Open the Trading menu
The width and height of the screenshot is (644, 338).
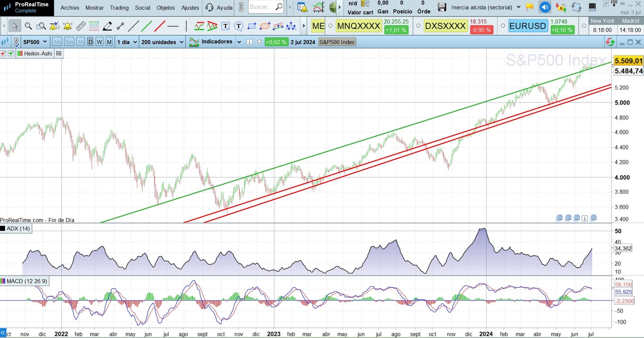click(x=119, y=8)
